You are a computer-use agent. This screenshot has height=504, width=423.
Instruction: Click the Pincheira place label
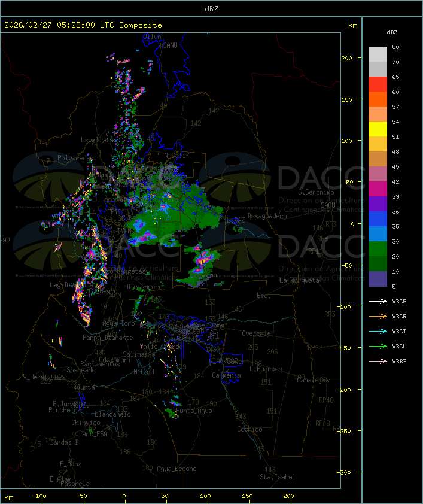(x=65, y=410)
